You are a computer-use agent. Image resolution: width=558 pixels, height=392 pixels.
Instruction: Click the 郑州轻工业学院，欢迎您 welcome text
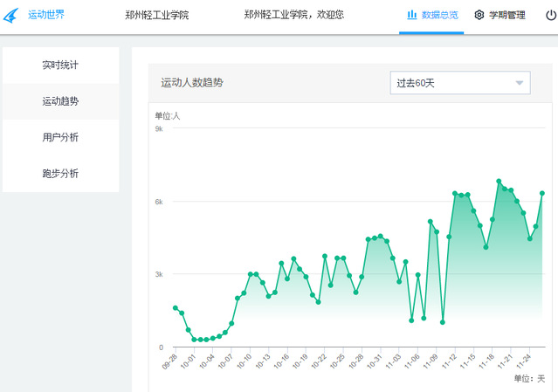[x=293, y=15]
